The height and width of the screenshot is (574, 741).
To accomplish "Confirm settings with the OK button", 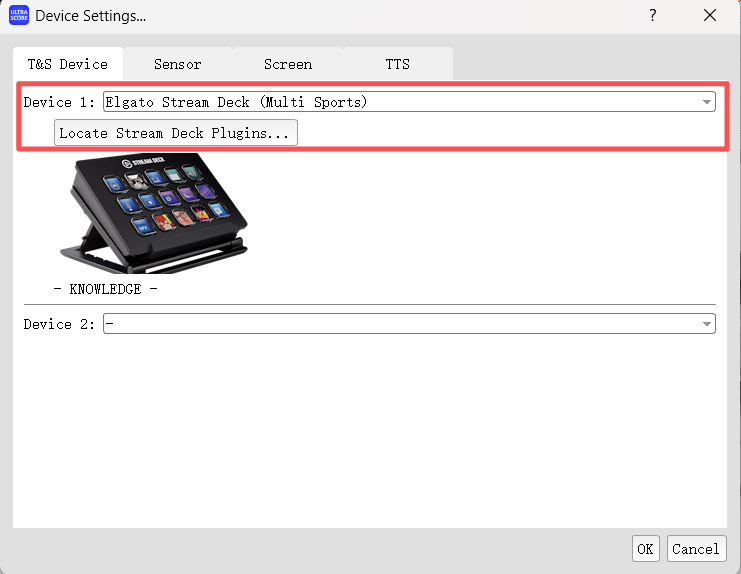I will pos(645,548).
